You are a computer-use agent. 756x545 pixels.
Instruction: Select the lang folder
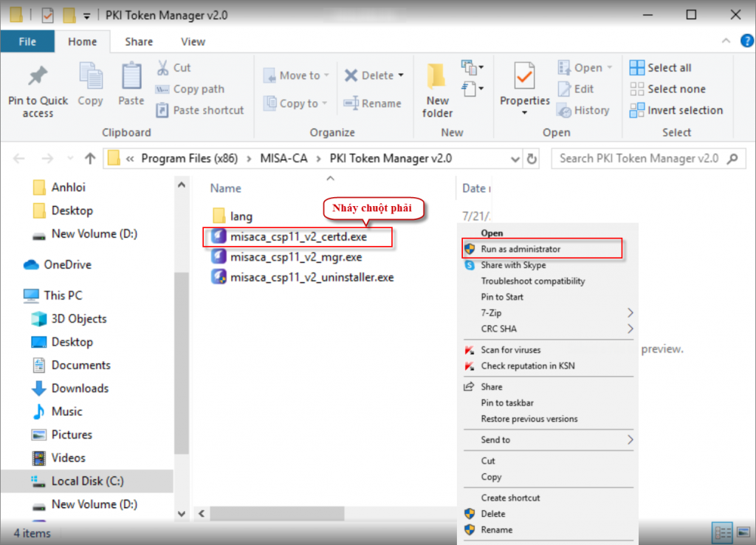coord(232,216)
